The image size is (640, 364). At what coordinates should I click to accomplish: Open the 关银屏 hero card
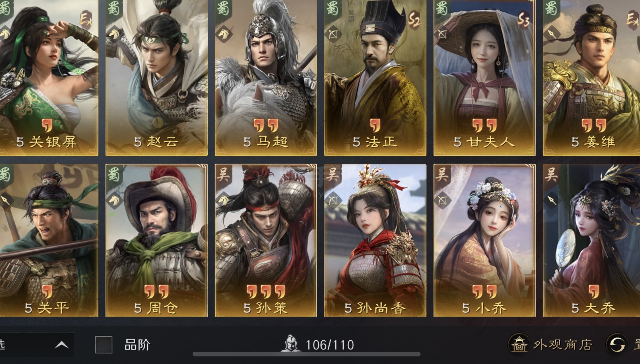pyautogui.click(x=49, y=77)
